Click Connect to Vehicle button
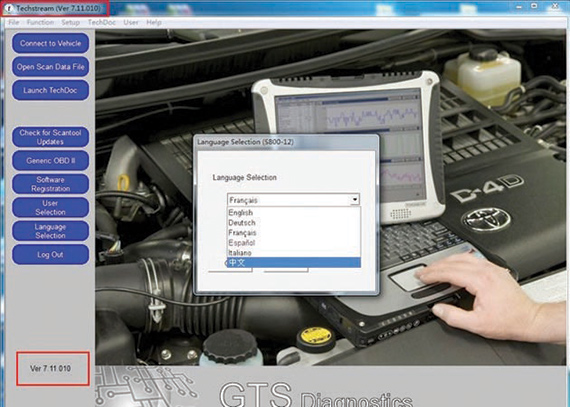Viewport: 570px width, 407px height. point(51,43)
